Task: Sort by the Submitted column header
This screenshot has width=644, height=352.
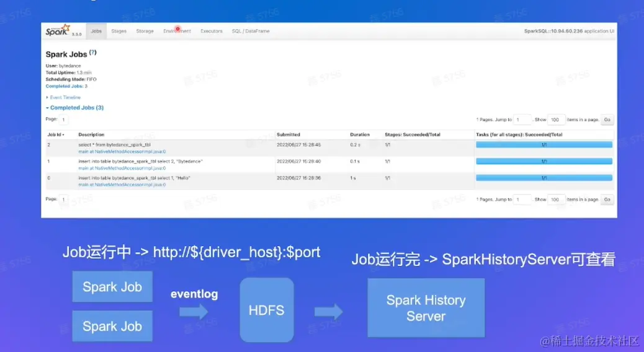Action: point(288,134)
